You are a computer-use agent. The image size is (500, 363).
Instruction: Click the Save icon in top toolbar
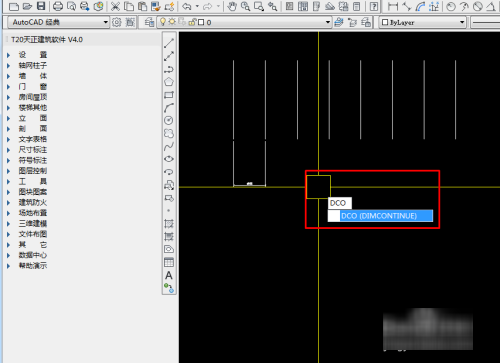[x=41, y=6]
